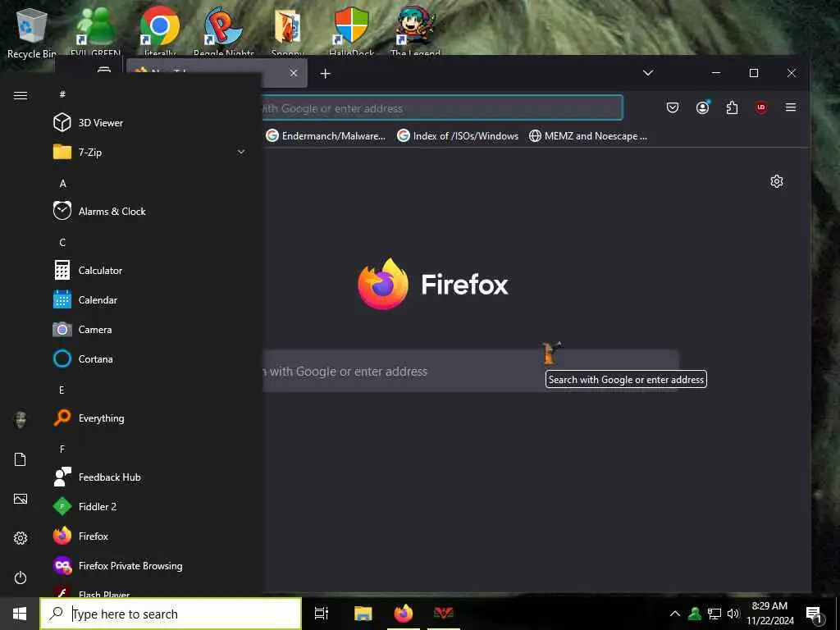List all tabs dropdown in Firefox

(x=648, y=73)
